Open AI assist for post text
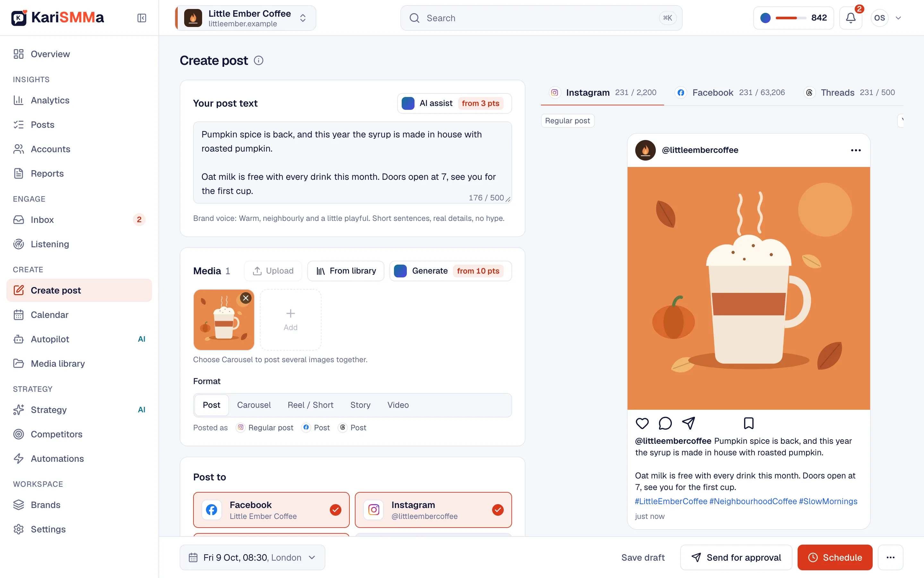Viewport: 924px width, 578px height. pos(454,103)
